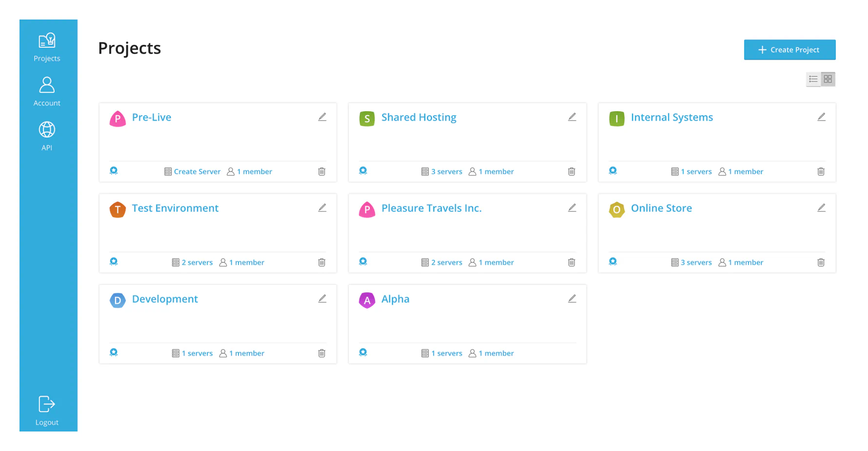Switch to grid view layout

click(x=828, y=79)
